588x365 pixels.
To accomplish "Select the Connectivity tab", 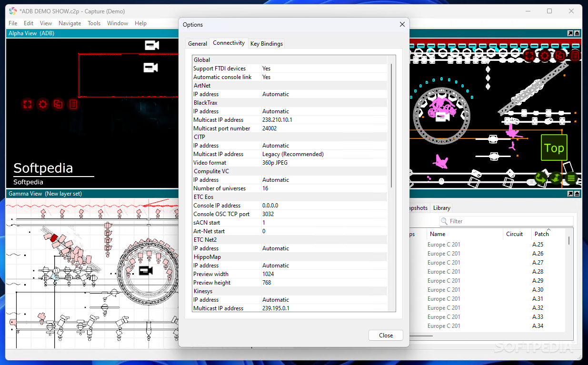I will [229, 43].
